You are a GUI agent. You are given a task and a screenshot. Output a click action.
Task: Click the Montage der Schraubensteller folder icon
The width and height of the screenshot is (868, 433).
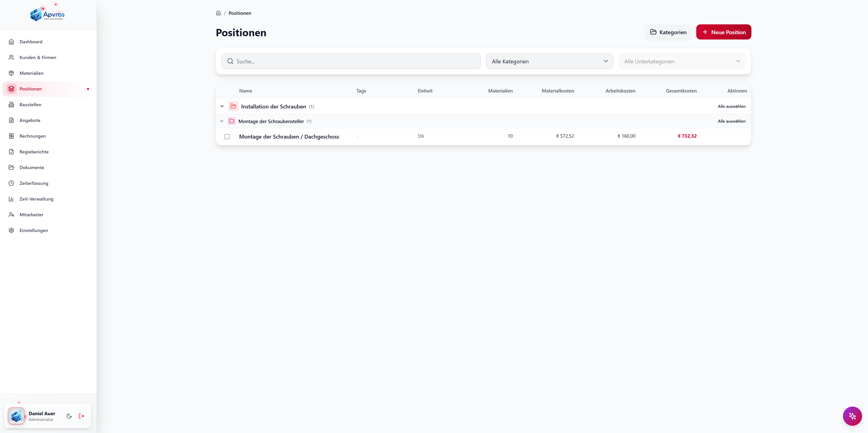[231, 121]
